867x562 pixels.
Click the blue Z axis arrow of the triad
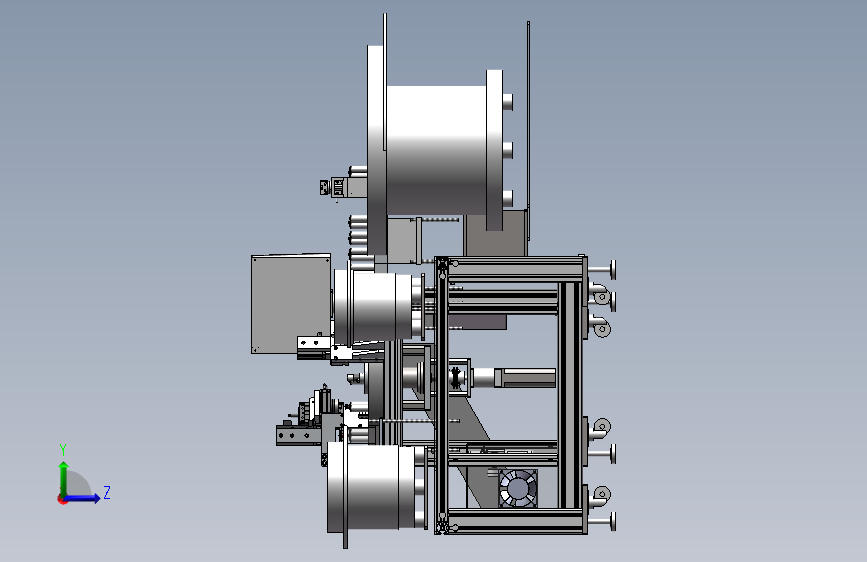(x=83, y=498)
